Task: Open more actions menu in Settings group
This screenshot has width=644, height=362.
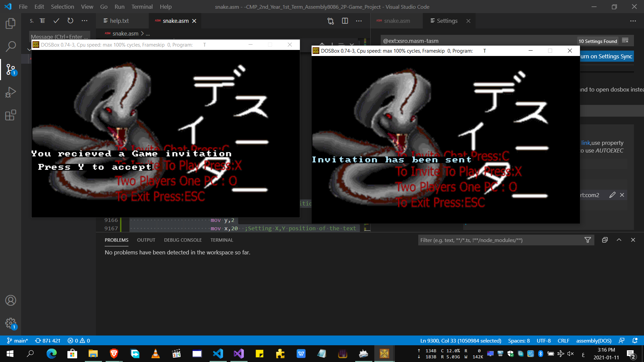Action: [x=633, y=21]
